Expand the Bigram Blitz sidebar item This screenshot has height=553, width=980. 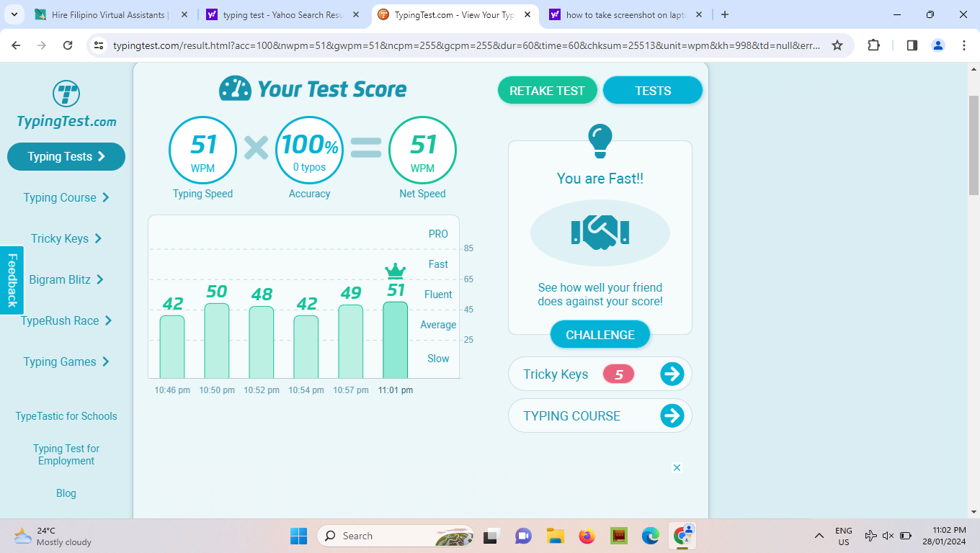pyautogui.click(x=66, y=279)
